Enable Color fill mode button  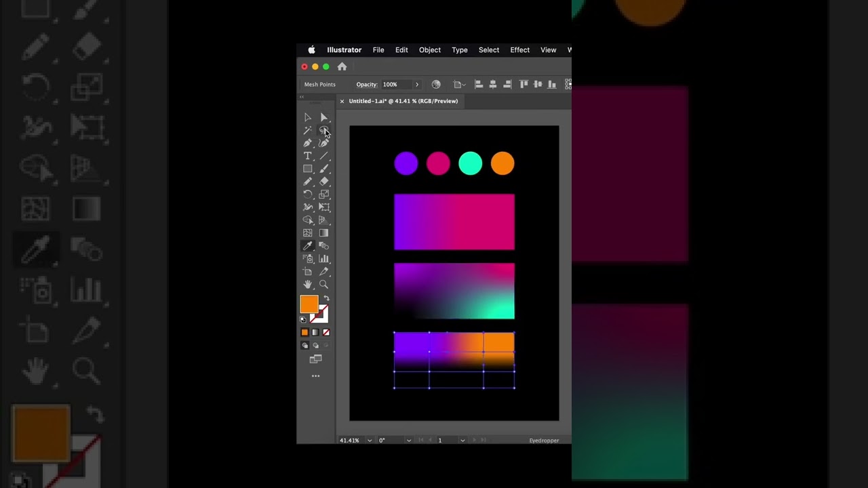(x=304, y=332)
